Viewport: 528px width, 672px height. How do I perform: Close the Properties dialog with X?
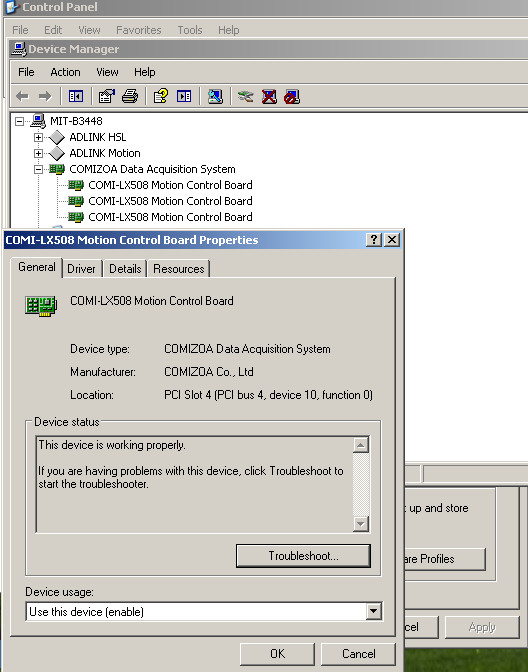pyautogui.click(x=392, y=240)
